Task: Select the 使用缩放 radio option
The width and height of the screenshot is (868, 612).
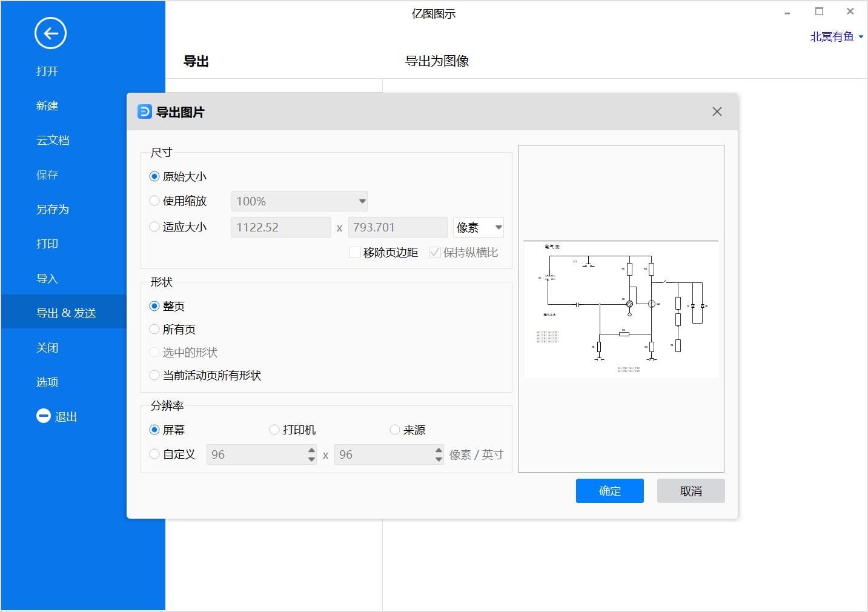Action: (x=154, y=201)
